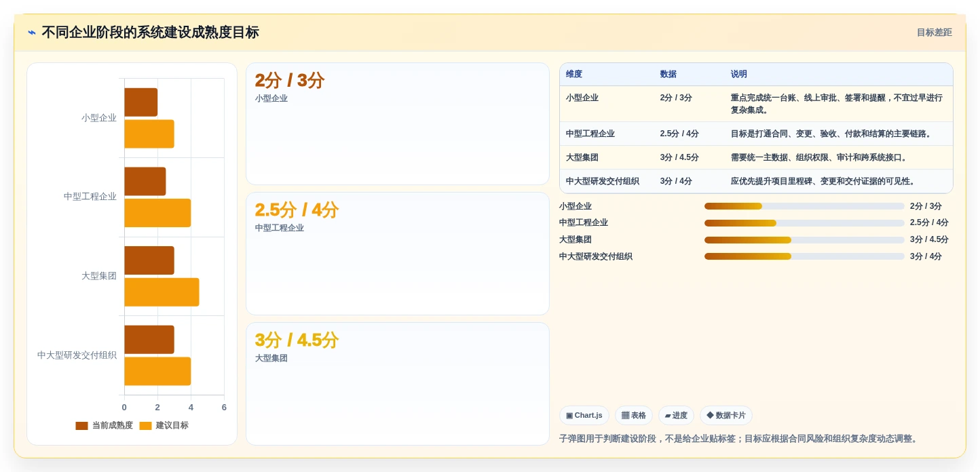Click the 目标差距 label in the header
This screenshot has height=472, width=980.
pyautogui.click(x=934, y=33)
